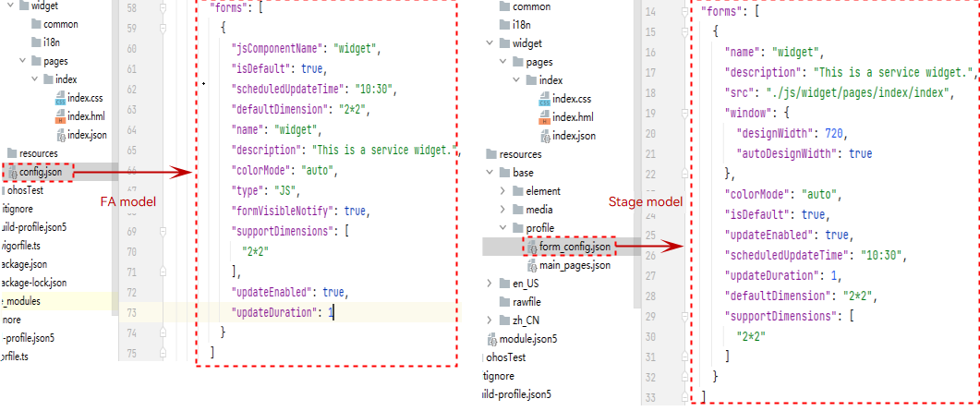Collapse the pages folder in Stage model tree
Viewport: 980px width, 411px height.
coord(503,63)
